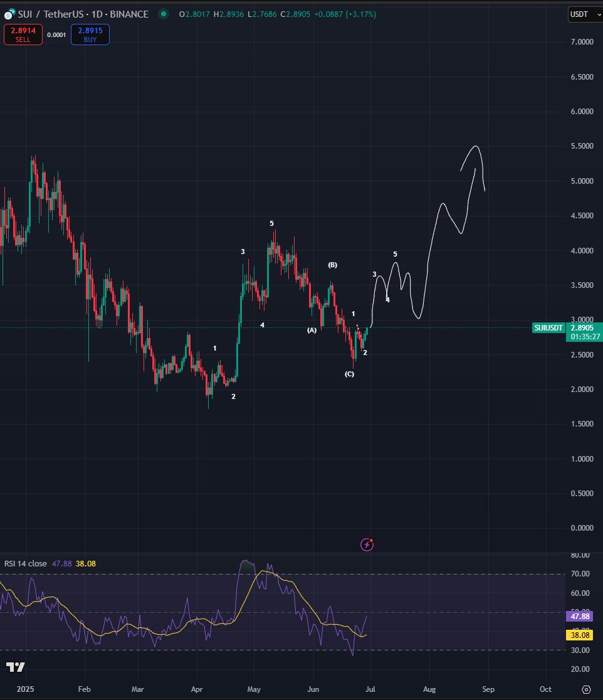Image resolution: width=603 pixels, height=700 pixels.
Task: Open the RSI 14 close indicator legend
Action: [25, 563]
